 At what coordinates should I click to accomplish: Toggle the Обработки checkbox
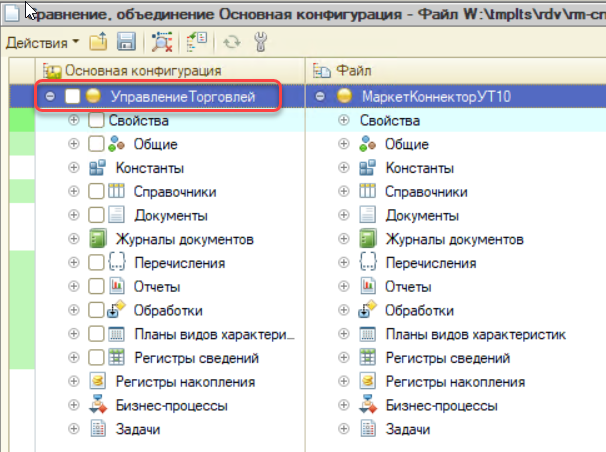click(x=96, y=310)
